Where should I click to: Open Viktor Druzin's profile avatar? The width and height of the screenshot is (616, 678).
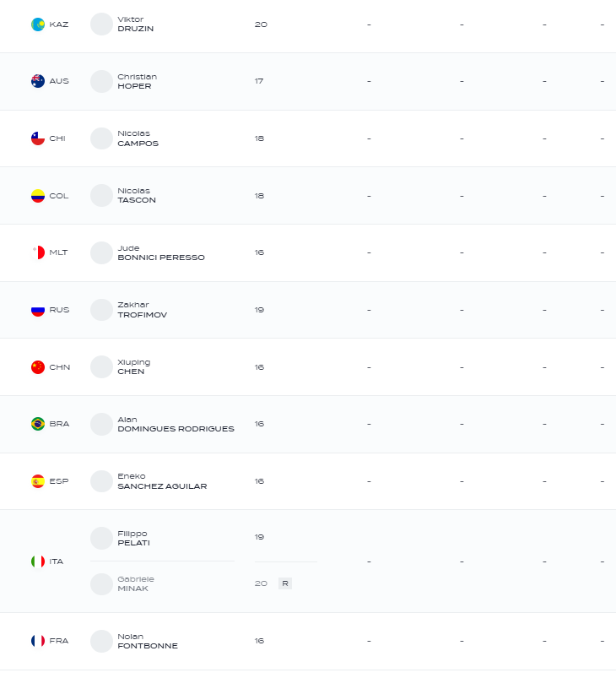pyautogui.click(x=101, y=24)
